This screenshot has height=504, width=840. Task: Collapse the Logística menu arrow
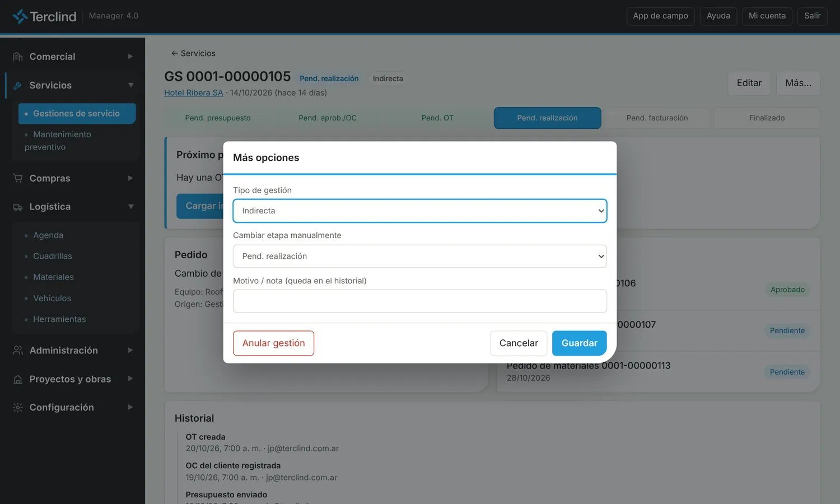tap(130, 207)
